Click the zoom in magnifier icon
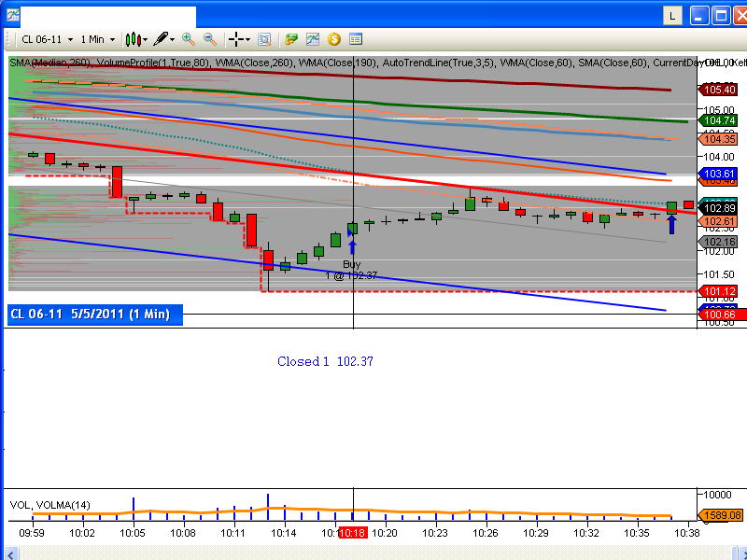This screenshot has width=747, height=560. (189, 39)
